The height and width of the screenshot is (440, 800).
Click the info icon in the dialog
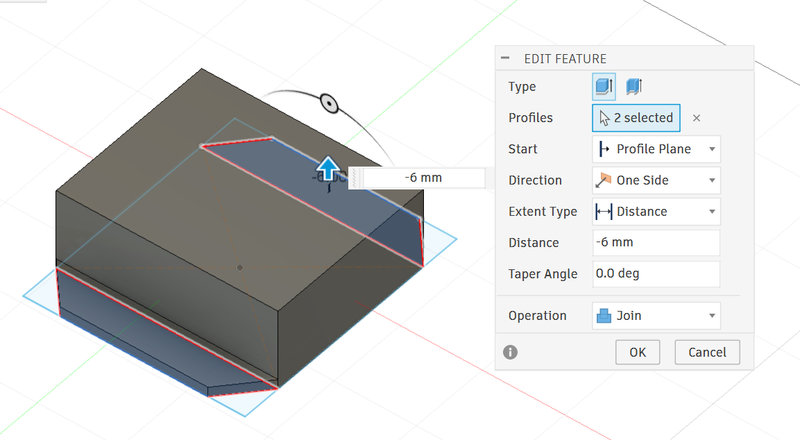[x=510, y=352]
